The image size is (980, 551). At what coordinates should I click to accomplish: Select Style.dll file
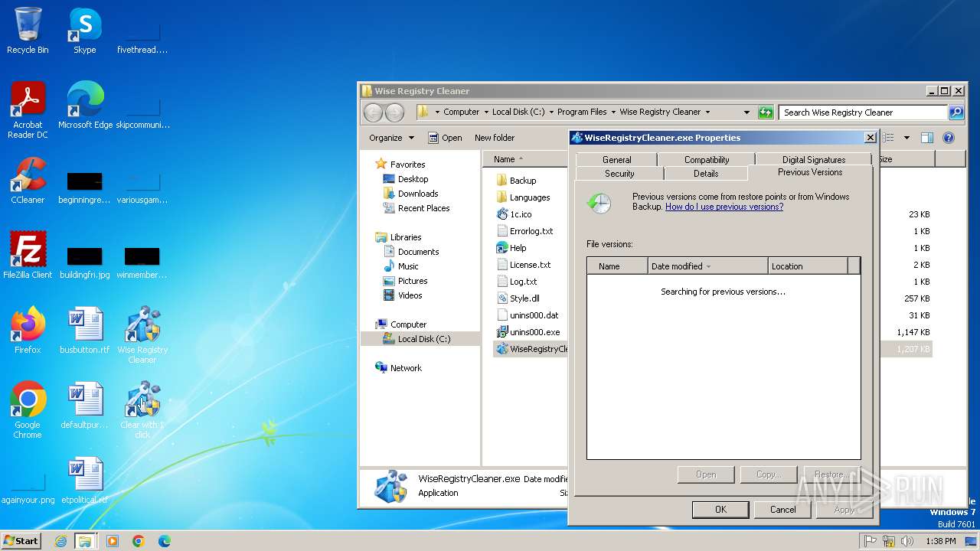pos(518,298)
